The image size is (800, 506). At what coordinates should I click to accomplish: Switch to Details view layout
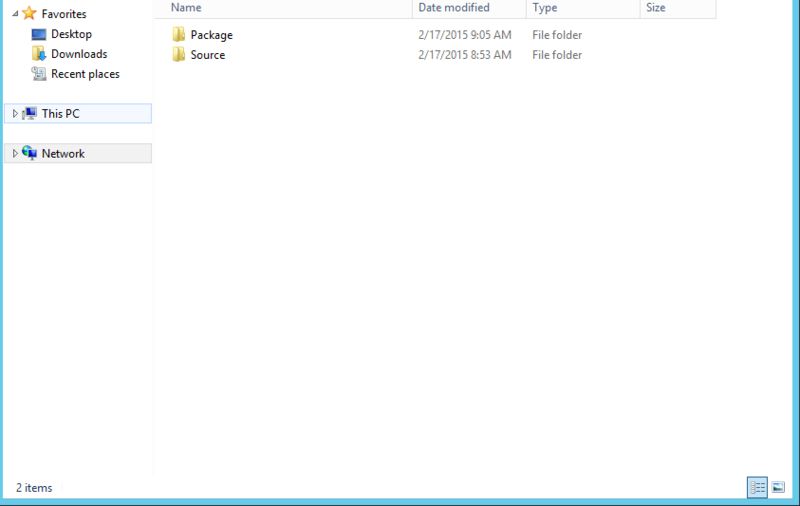coord(757,487)
